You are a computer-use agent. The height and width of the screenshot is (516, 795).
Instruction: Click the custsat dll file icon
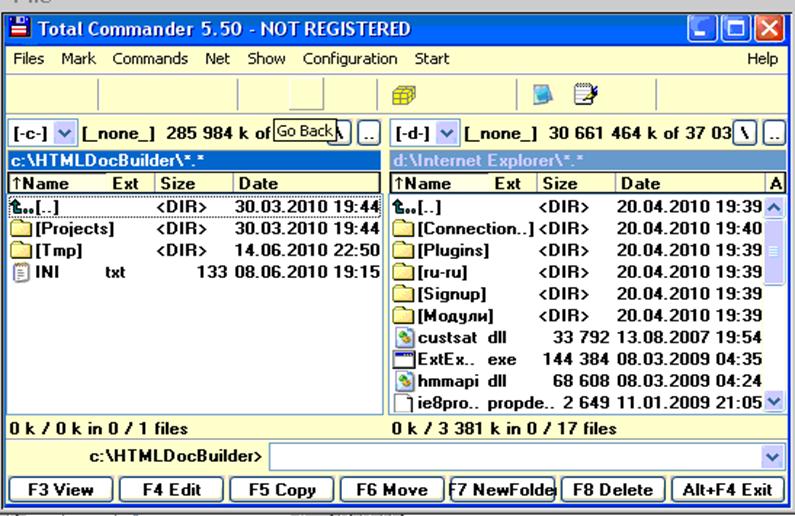[404, 338]
